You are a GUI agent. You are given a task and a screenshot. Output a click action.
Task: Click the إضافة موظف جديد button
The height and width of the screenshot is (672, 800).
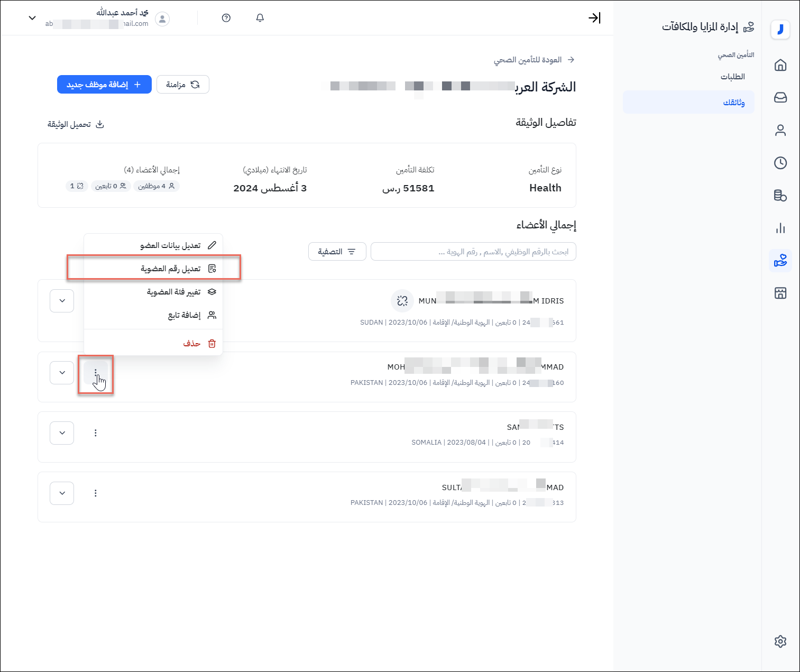pos(104,85)
